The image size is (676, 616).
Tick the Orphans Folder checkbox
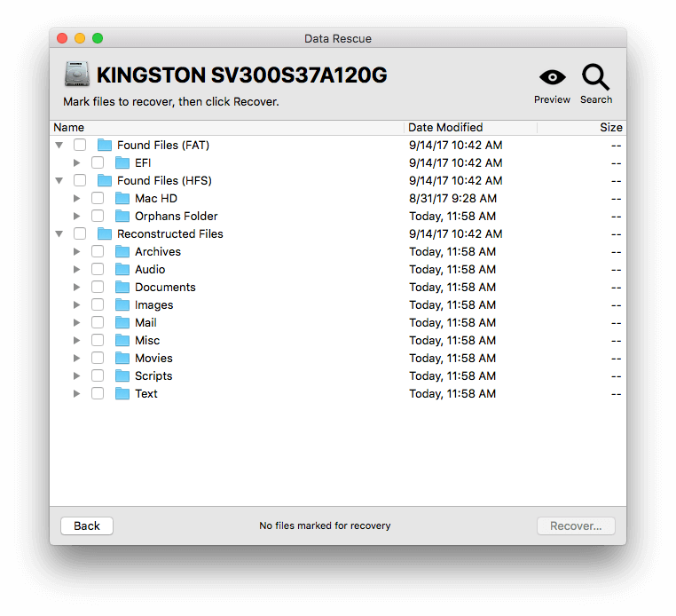pyautogui.click(x=98, y=216)
